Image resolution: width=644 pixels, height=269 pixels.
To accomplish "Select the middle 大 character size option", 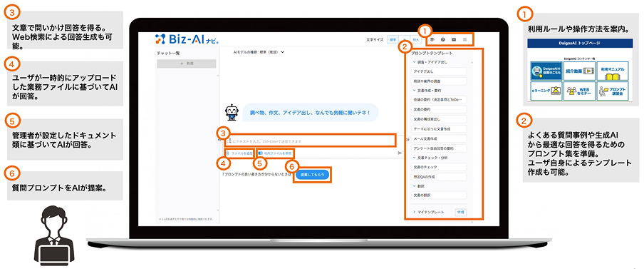I will (x=404, y=40).
